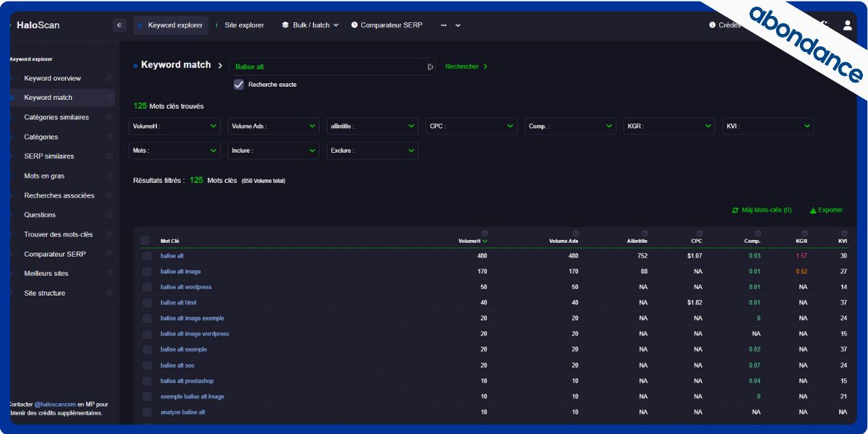
Task: Uncheck the Recherche exacte checkbox
Action: point(239,85)
